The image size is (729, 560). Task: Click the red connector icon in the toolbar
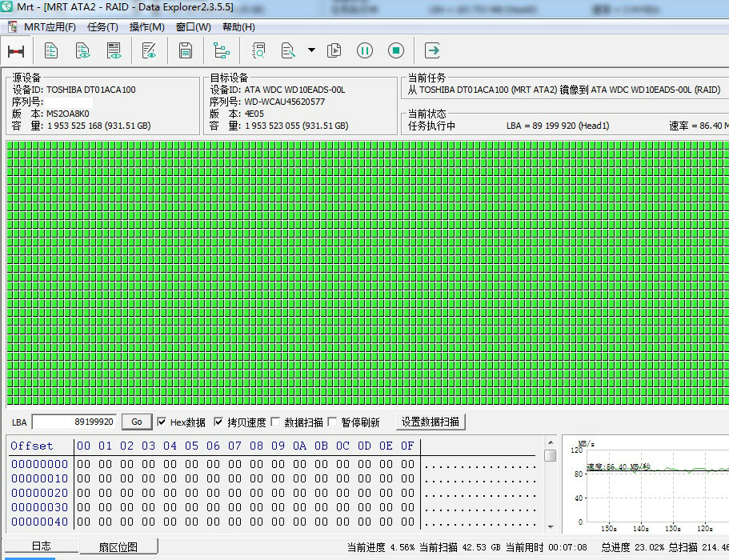pos(16,50)
